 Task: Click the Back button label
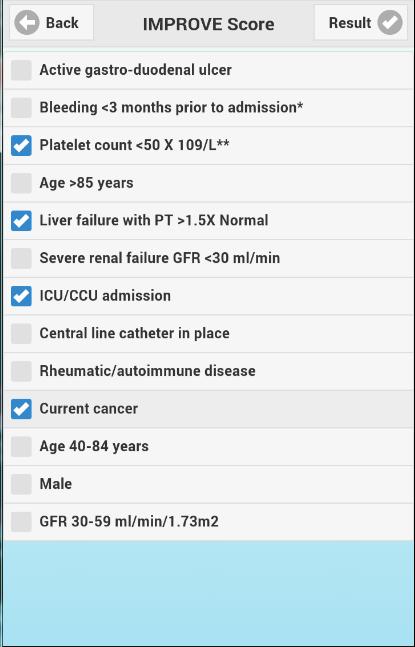coord(62,23)
